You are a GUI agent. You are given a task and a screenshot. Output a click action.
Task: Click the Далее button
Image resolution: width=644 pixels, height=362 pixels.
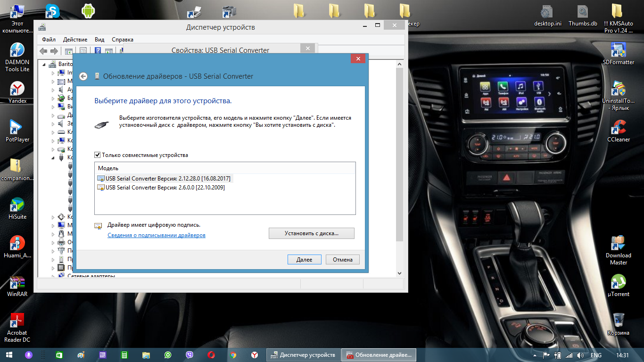[x=304, y=260]
